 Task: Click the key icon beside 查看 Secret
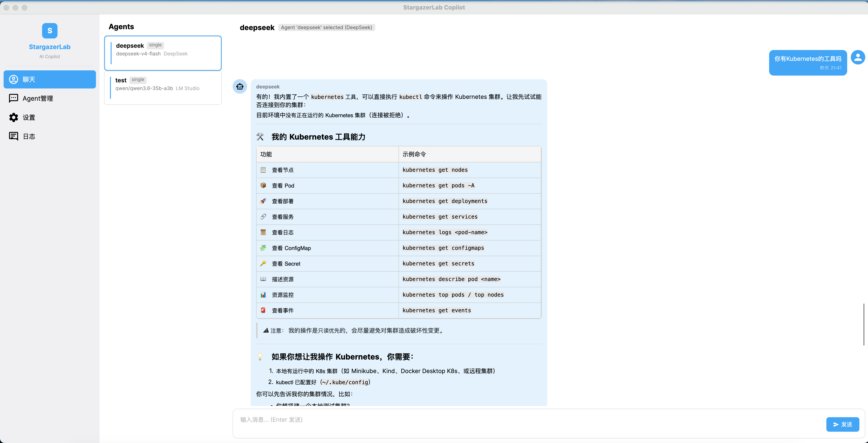click(x=263, y=263)
